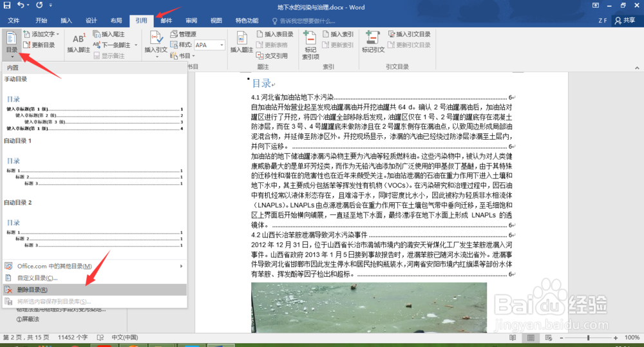Click the 告诉我您想要做什么 search box

tap(304, 21)
